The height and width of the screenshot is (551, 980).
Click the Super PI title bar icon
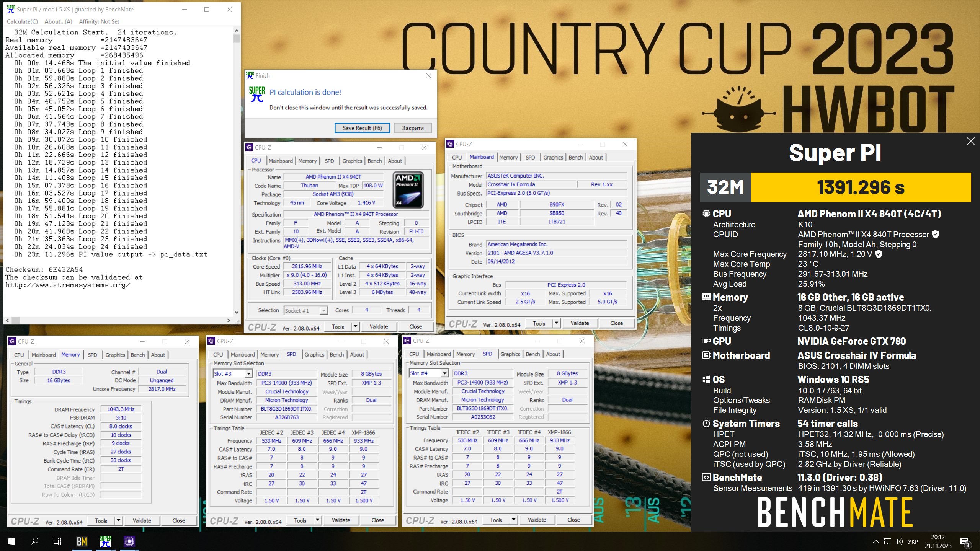pyautogui.click(x=11, y=9)
